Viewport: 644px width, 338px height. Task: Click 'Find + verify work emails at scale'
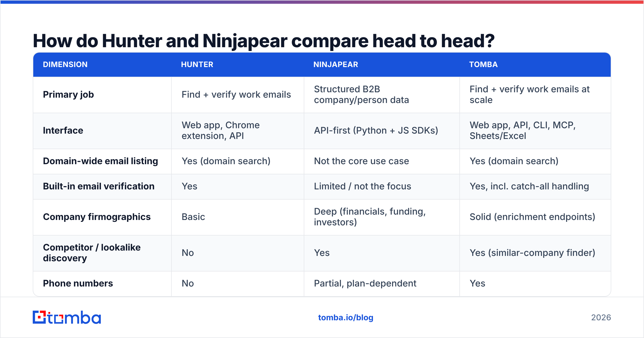(x=529, y=95)
